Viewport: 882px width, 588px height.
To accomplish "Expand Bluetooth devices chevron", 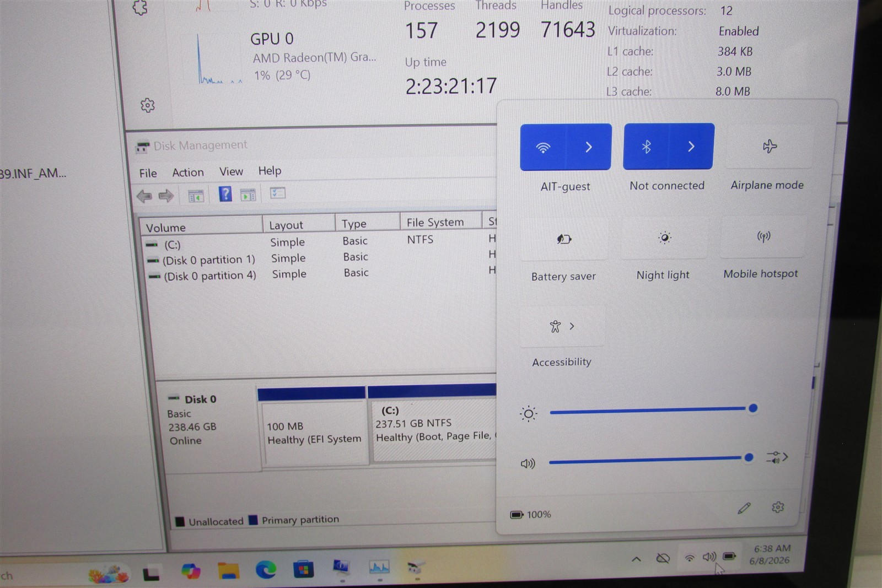I will pos(691,146).
